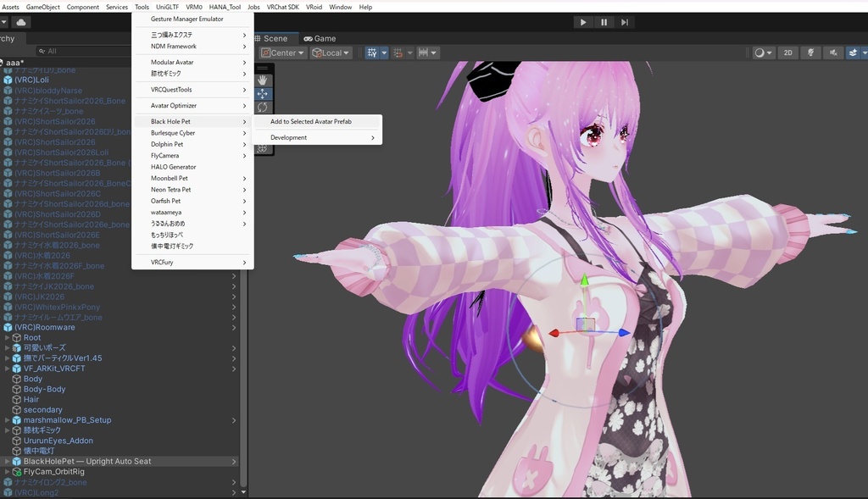This screenshot has width=868, height=499.
Task: Open the Center pivot dropdown
Action: 282,53
